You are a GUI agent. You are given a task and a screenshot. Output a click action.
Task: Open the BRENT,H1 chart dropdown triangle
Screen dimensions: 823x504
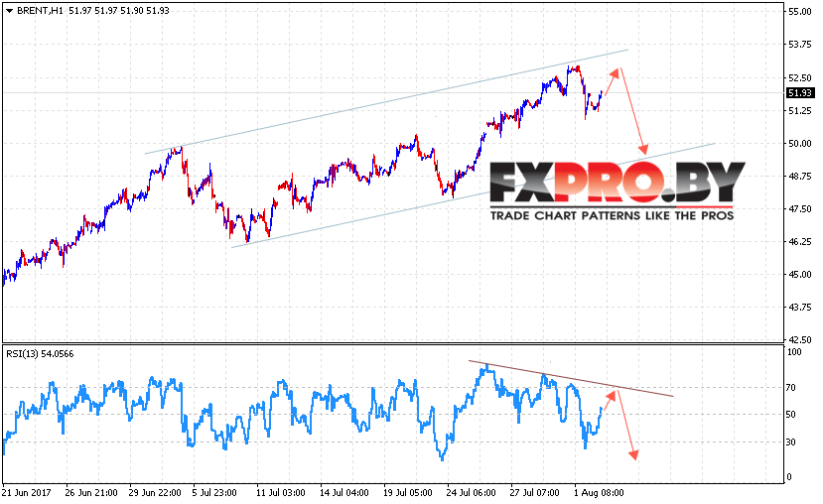tap(9, 11)
